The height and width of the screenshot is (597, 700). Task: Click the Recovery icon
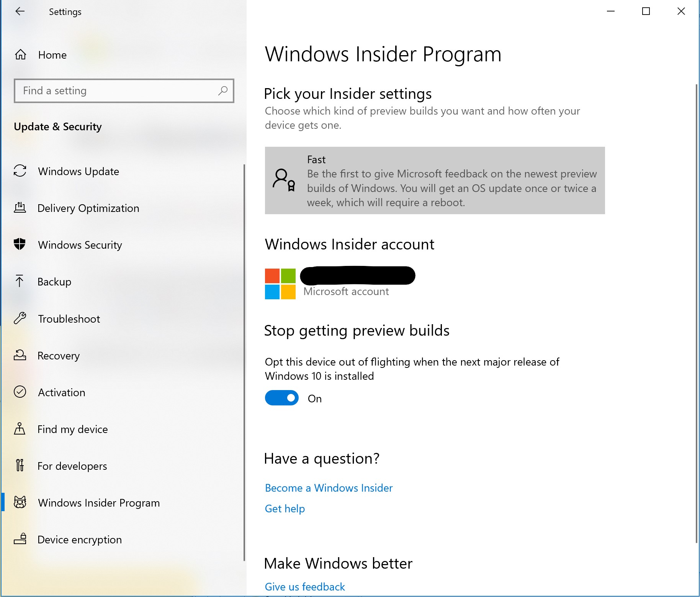pyautogui.click(x=20, y=355)
